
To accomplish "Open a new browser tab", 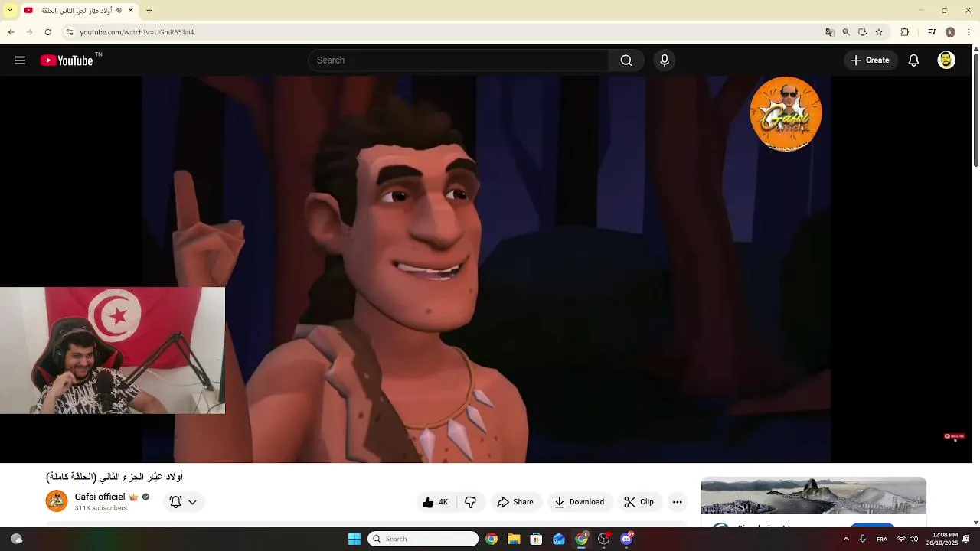I will pyautogui.click(x=149, y=11).
